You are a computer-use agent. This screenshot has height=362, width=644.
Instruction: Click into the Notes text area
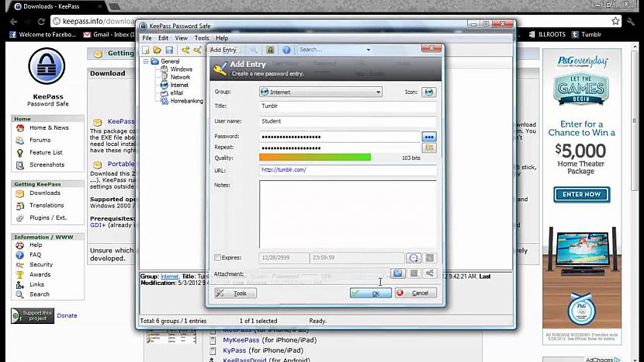348,214
